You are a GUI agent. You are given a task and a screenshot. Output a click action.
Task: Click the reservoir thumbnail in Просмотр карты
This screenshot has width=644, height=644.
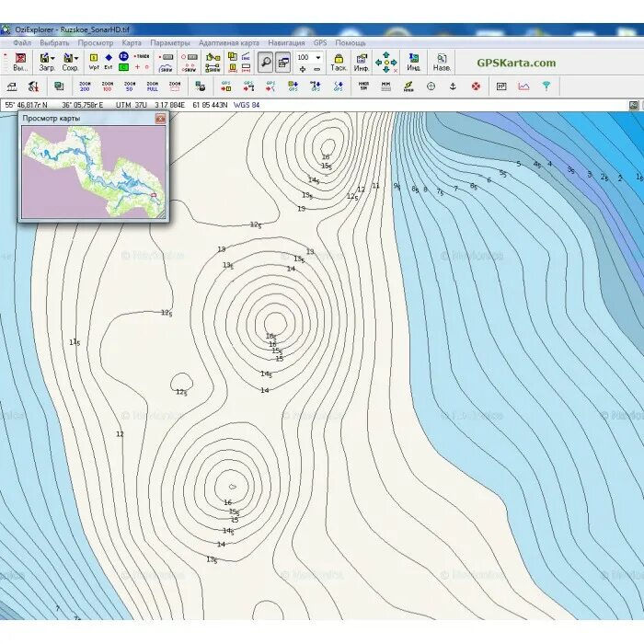[x=94, y=172]
